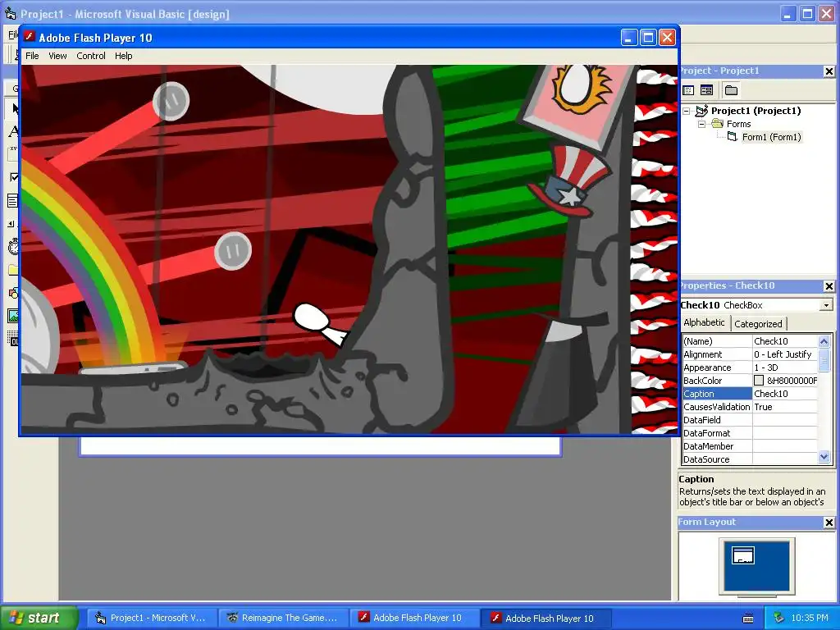
Task: Select the CausesValidation property row
Action: [x=750, y=407]
